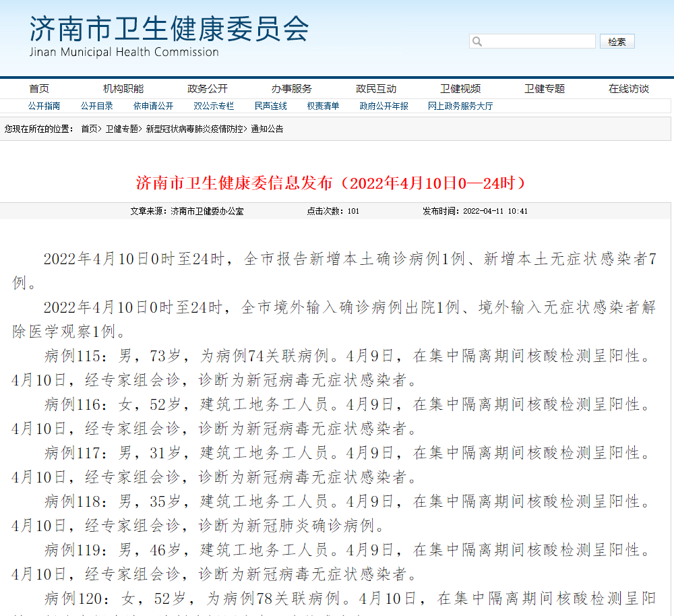This screenshot has height=616, width=674.
Task: Open 网上政务服务大厅 from the submenu
Action: 461,106
